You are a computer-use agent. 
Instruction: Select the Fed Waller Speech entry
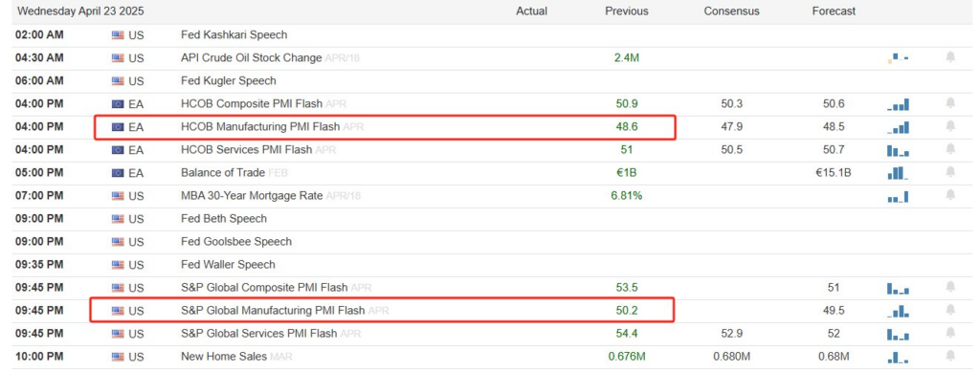pyautogui.click(x=228, y=265)
